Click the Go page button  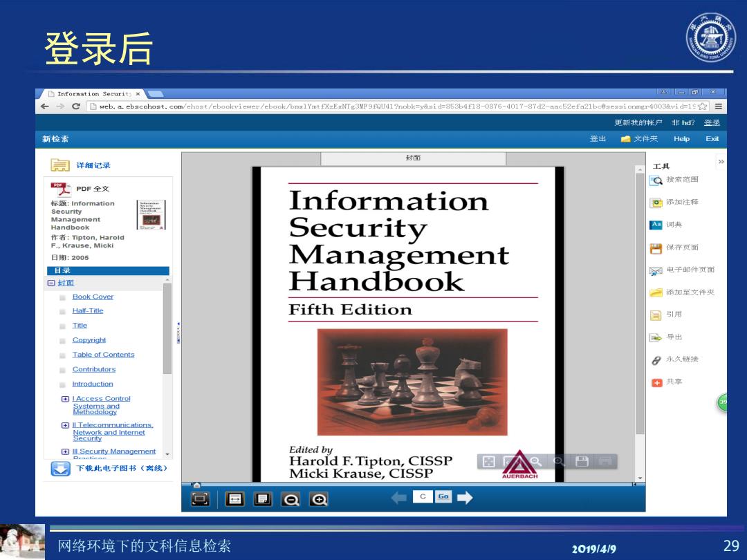pos(443,496)
